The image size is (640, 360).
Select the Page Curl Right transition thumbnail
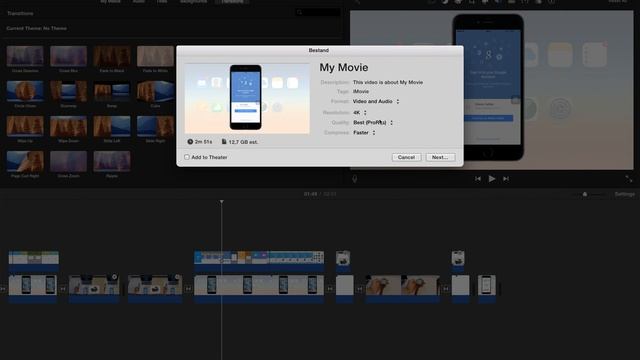[x=25, y=161]
